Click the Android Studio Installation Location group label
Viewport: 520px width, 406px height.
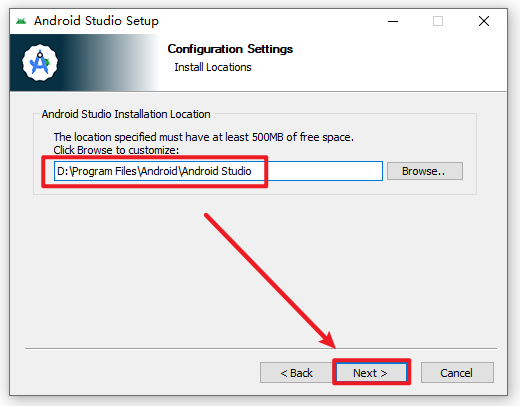point(126,114)
